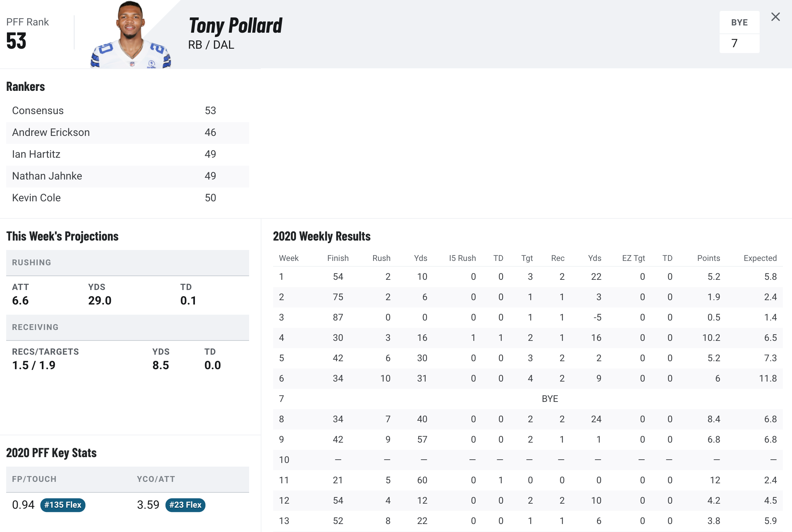The image size is (792, 532).
Task: Select the Consensus ranking row
Action: 128,111
